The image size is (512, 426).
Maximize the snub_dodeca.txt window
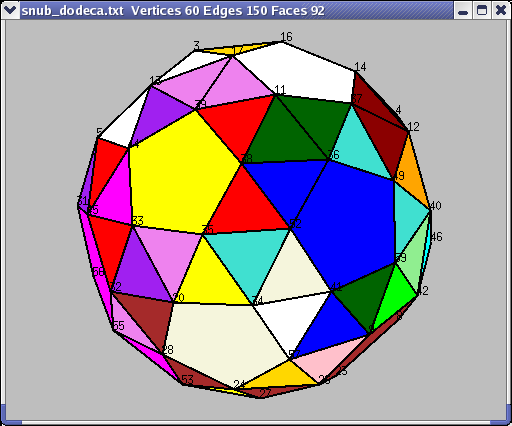coord(482,10)
